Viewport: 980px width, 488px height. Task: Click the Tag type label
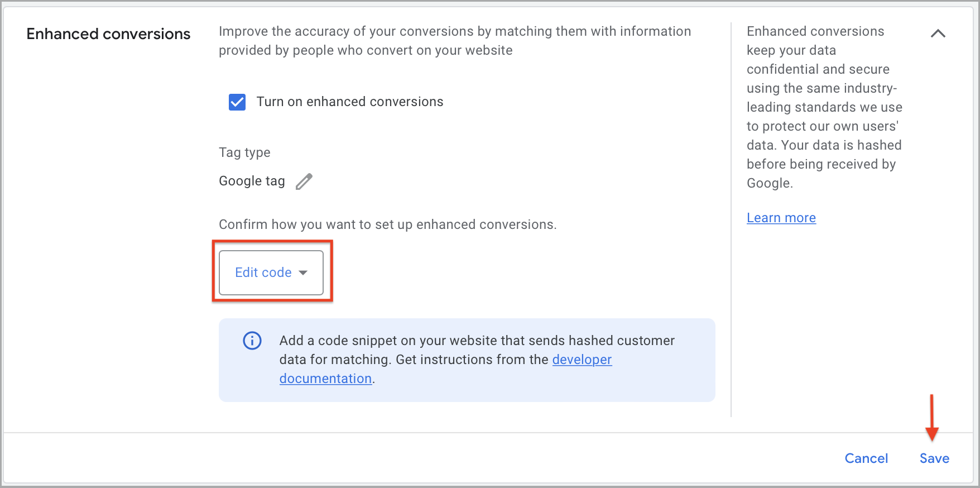244,152
